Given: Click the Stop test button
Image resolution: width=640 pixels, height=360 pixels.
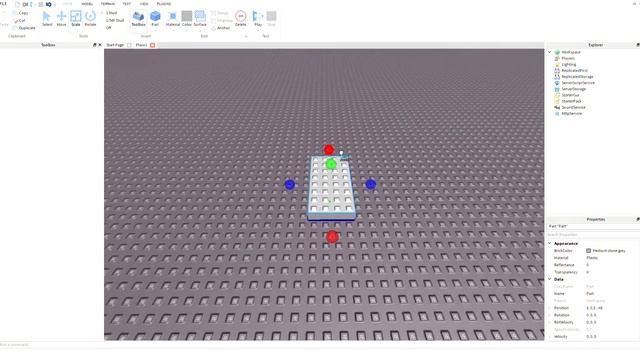Looking at the screenshot, I should click(271, 19).
